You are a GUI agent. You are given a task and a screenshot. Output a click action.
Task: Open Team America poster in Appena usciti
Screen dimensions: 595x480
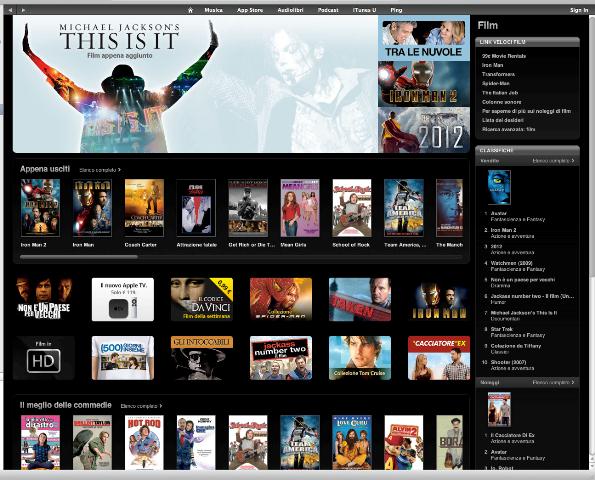(404, 208)
